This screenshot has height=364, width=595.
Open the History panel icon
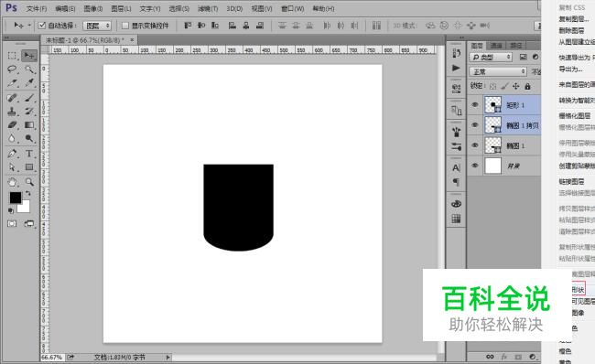click(456, 53)
